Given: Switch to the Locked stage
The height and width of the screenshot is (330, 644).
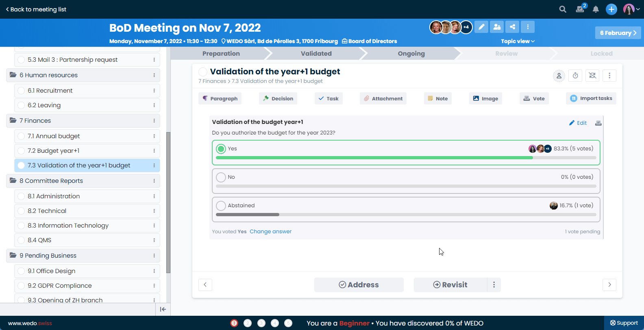Looking at the screenshot, I should pos(601,53).
